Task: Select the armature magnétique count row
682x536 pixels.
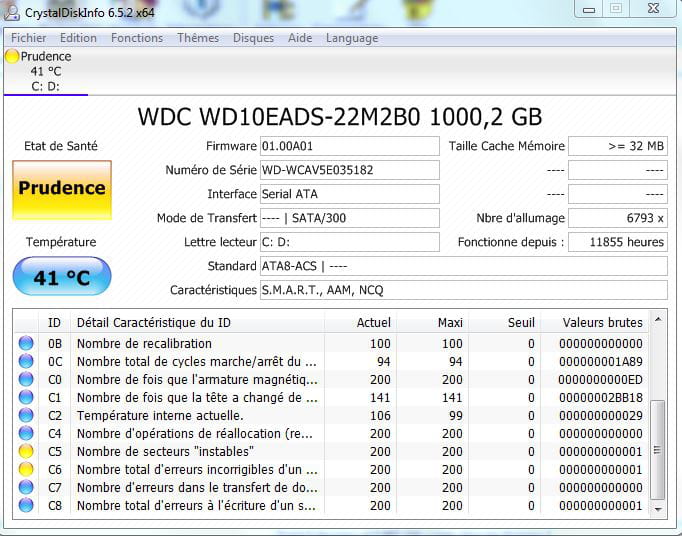Action: click(331, 379)
